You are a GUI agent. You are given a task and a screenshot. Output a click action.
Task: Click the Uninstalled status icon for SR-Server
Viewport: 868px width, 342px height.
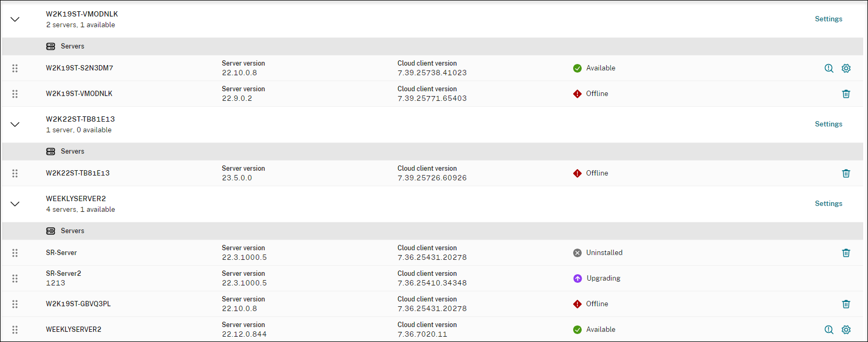coord(577,253)
